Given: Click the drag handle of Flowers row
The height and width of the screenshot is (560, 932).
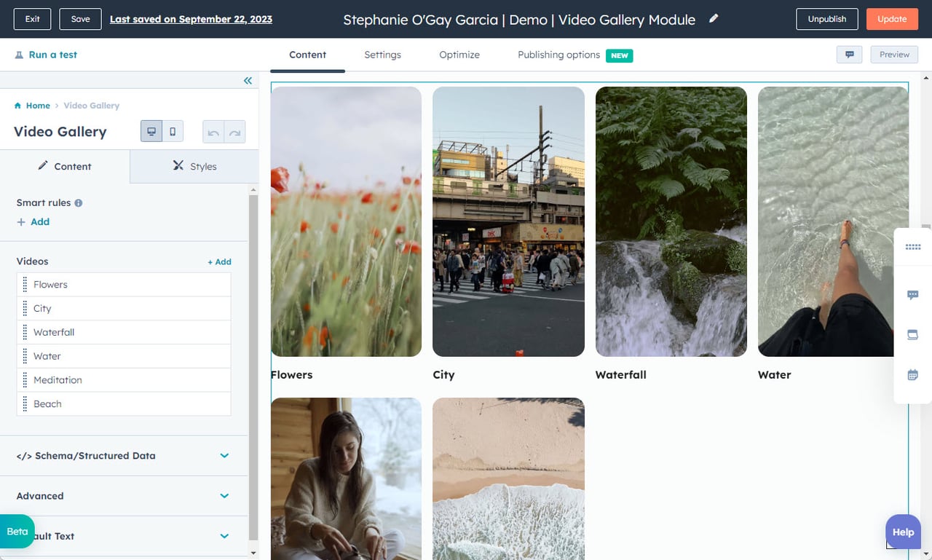Looking at the screenshot, I should coord(25,285).
